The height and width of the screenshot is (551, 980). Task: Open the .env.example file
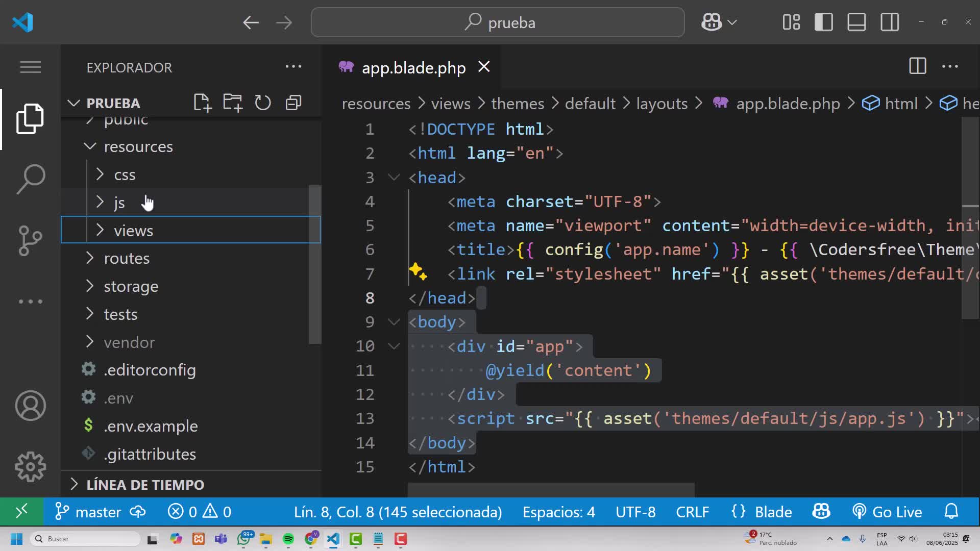190,426
